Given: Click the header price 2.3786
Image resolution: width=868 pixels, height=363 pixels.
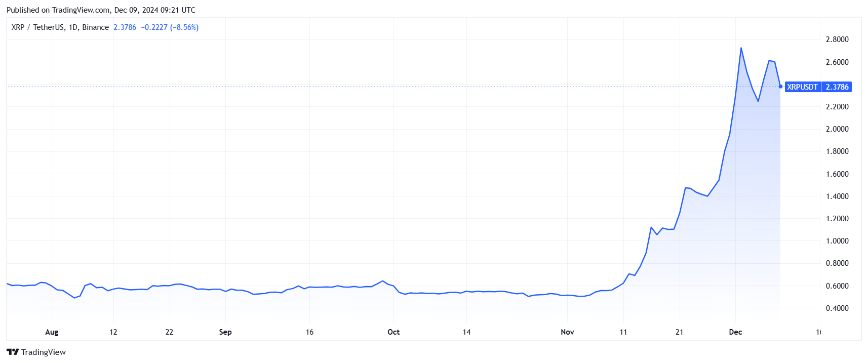Looking at the screenshot, I should [x=125, y=27].
